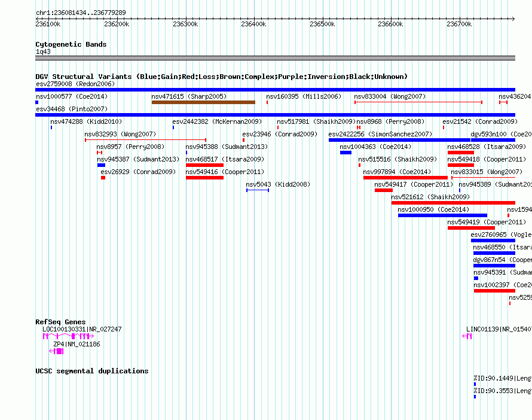
Task: Click the esv2760965 blue gain bar
Action: click(x=493, y=241)
